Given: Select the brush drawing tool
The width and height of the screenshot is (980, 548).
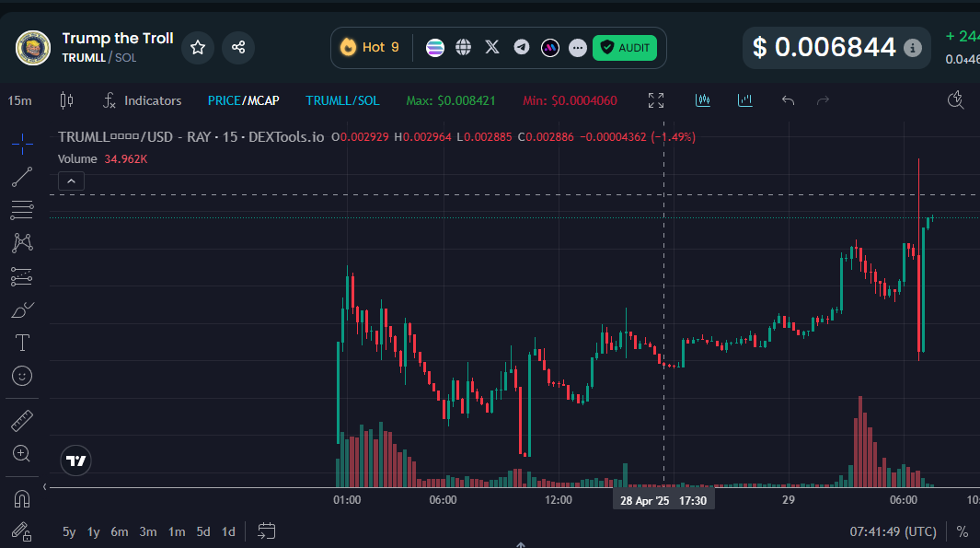Looking at the screenshot, I should coord(22,309).
